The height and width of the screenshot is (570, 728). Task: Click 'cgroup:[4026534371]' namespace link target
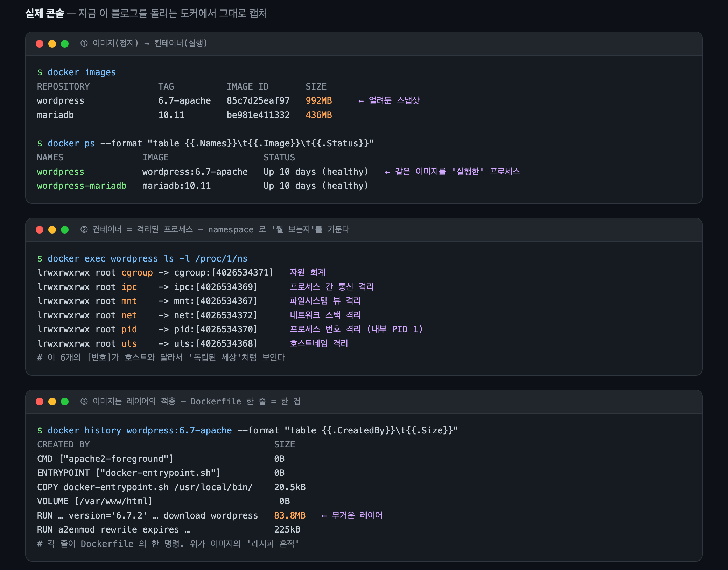pyautogui.click(x=224, y=272)
